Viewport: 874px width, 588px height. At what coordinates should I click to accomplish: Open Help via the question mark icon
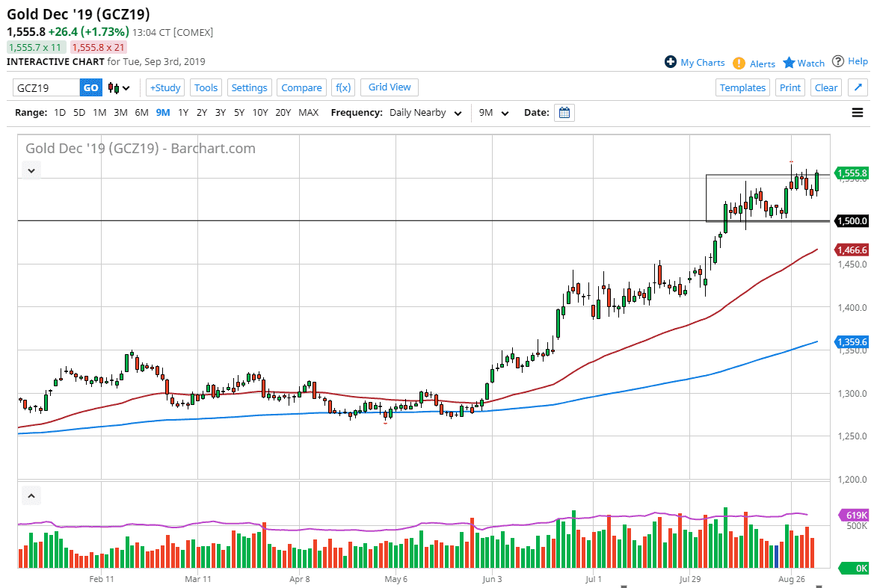(x=839, y=61)
